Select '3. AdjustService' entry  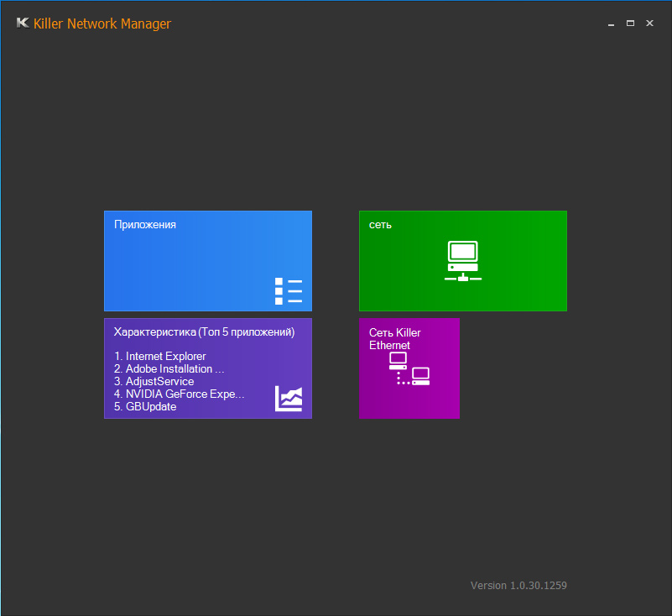pyautogui.click(x=154, y=382)
